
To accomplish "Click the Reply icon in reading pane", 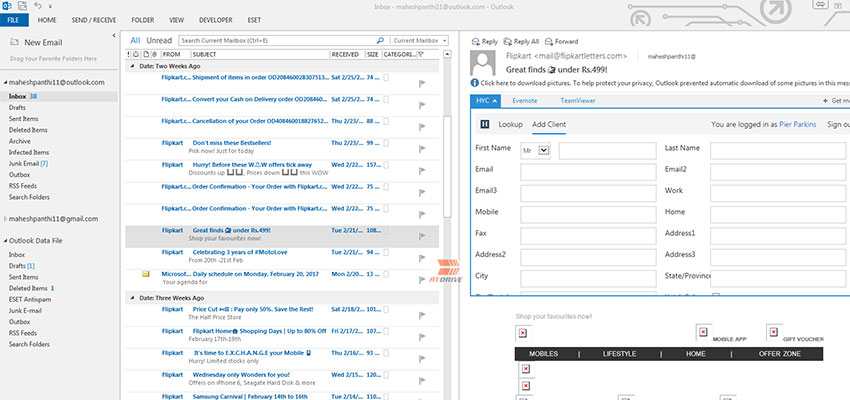I will (476, 41).
